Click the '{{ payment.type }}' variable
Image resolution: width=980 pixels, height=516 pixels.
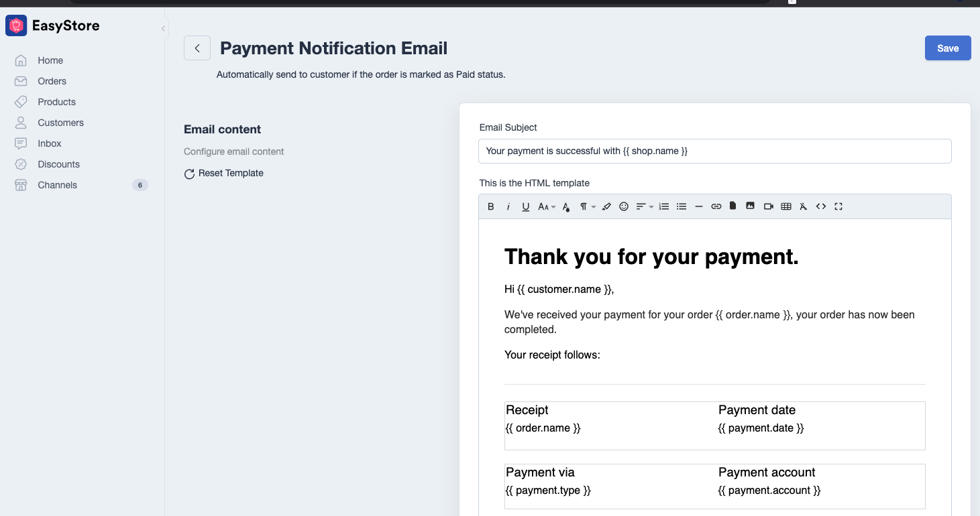[548, 491]
